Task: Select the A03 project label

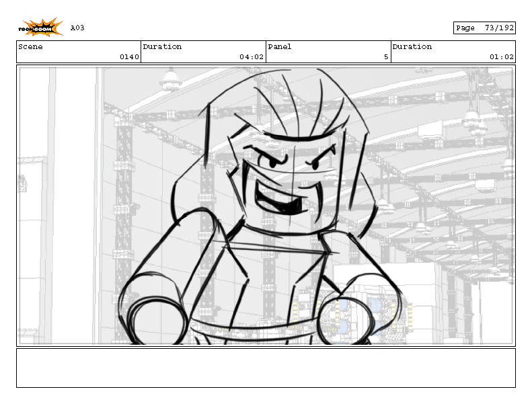Action: point(77,28)
